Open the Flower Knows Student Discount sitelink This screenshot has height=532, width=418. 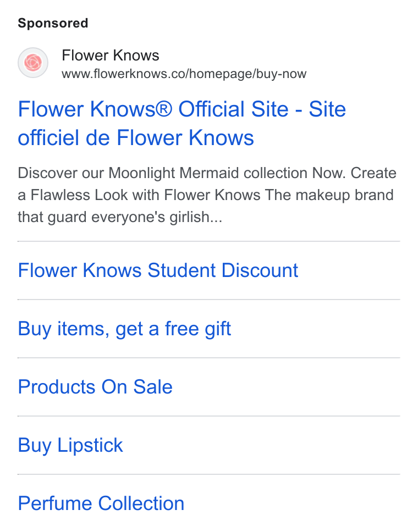click(x=158, y=270)
